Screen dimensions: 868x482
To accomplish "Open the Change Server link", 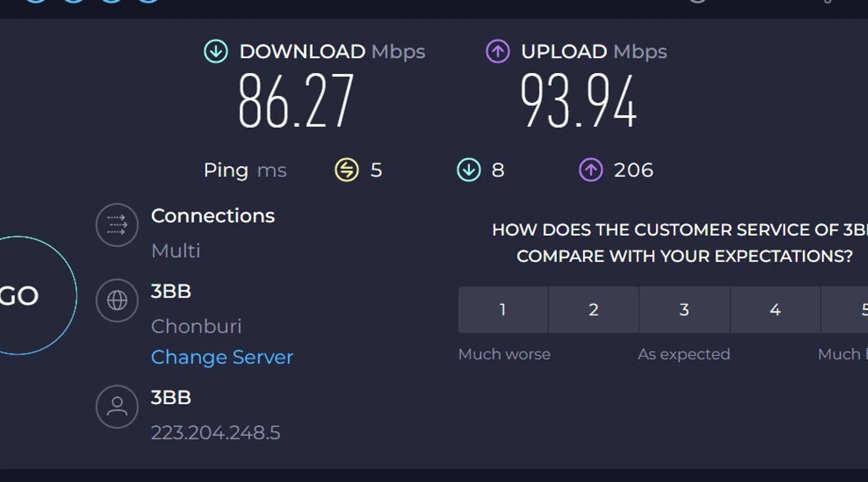I will (x=222, y=357).
